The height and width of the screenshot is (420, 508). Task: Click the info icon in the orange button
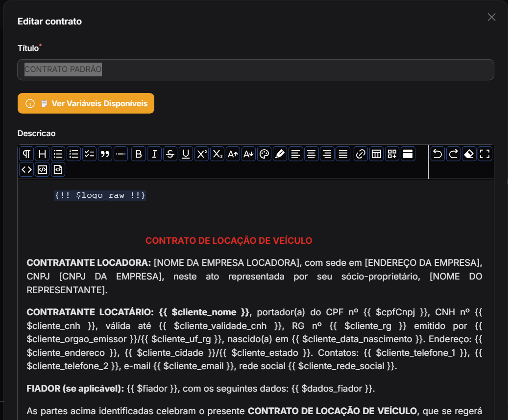click(x=30, y=104)
